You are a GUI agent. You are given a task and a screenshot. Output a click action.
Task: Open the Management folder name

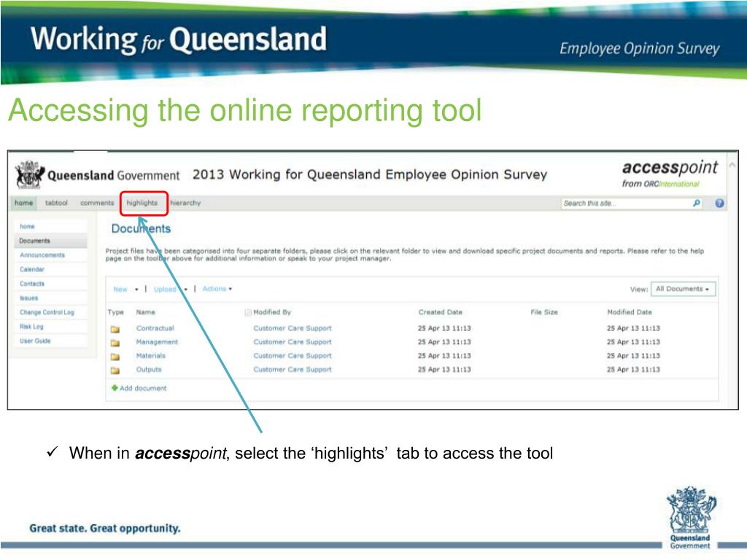click(x=157, y=342)
